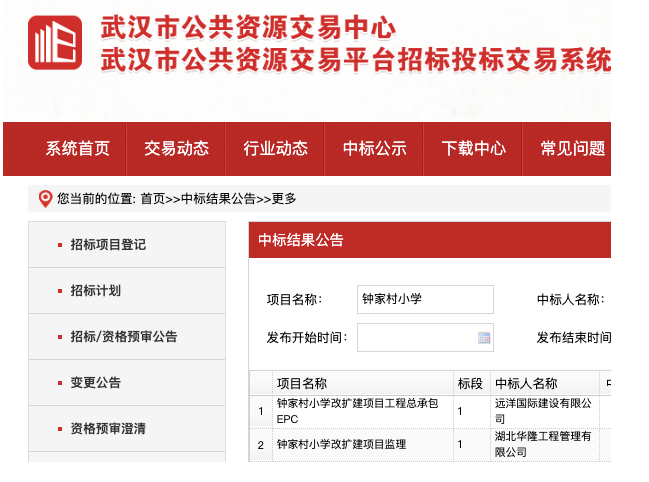Open 钟家村小学改扩建项目监理 result row
The width and height of the screenshot is (649, 482).
(342, 444)
